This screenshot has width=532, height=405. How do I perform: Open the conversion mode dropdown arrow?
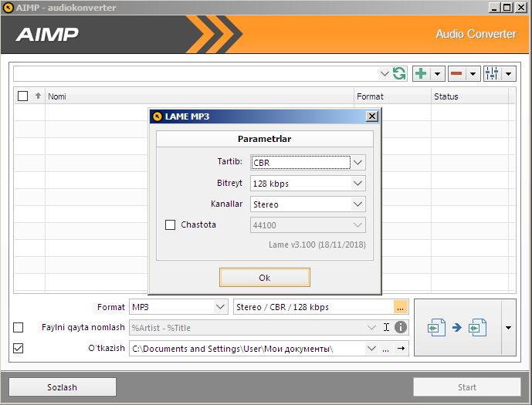coord(508,327)
